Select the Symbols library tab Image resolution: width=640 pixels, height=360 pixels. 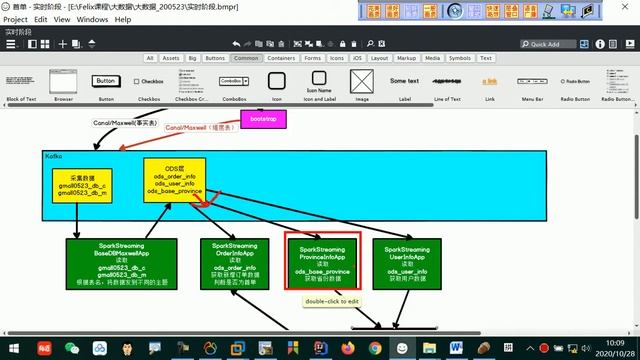460,58
